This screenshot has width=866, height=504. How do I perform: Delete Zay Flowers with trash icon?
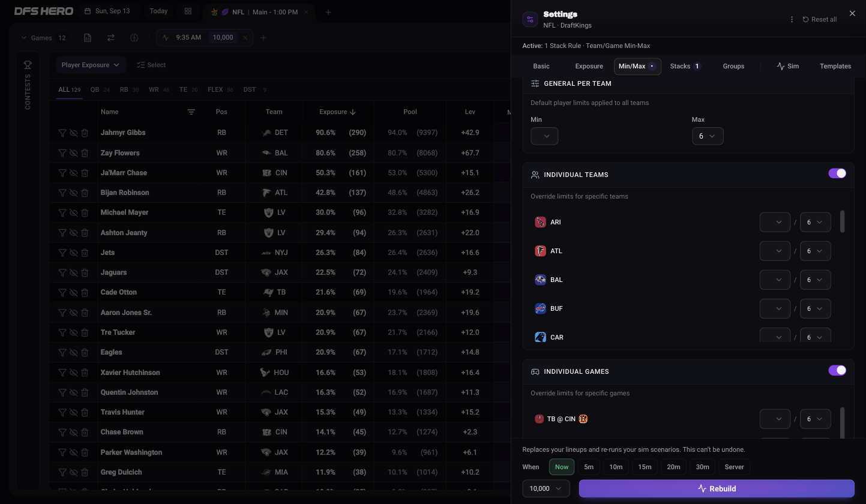(x=85, y=153)
